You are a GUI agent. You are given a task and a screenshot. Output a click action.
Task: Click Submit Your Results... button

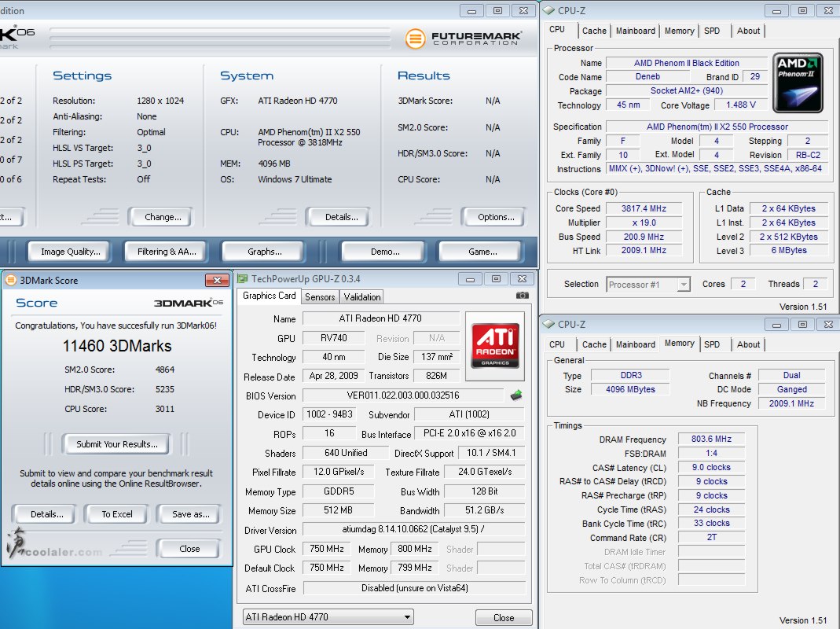click(x=117, y=444)
